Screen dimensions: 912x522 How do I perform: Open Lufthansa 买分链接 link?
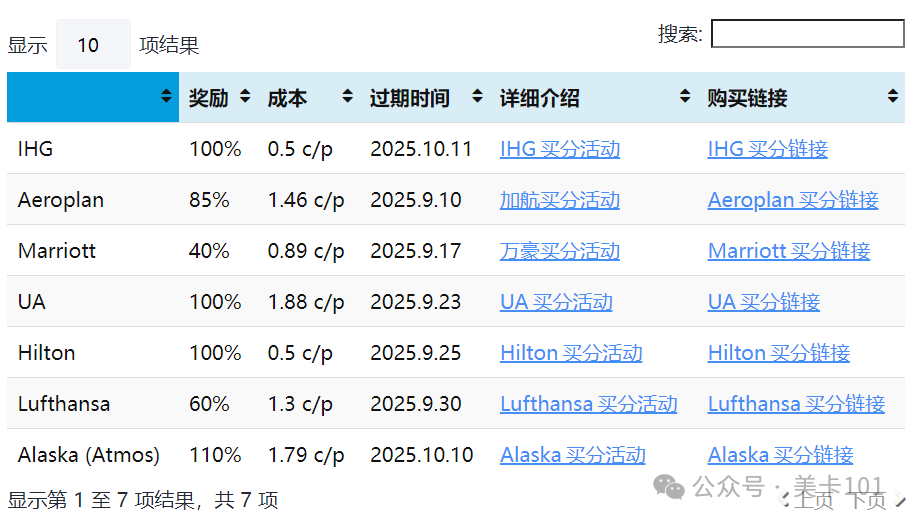pyautogui.click(x=796, y=404)
